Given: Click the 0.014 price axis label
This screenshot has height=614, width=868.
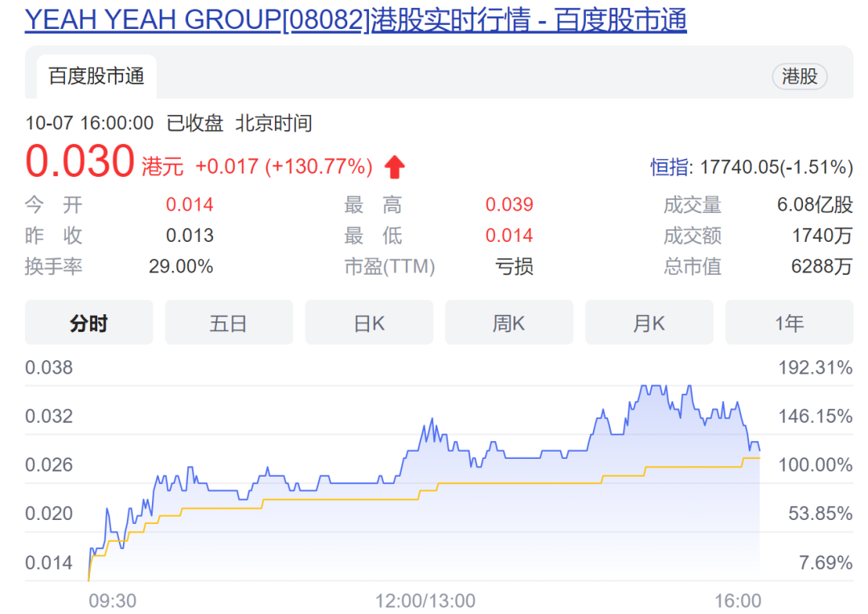Looking at the screenshot, I should tap(49, 563).
